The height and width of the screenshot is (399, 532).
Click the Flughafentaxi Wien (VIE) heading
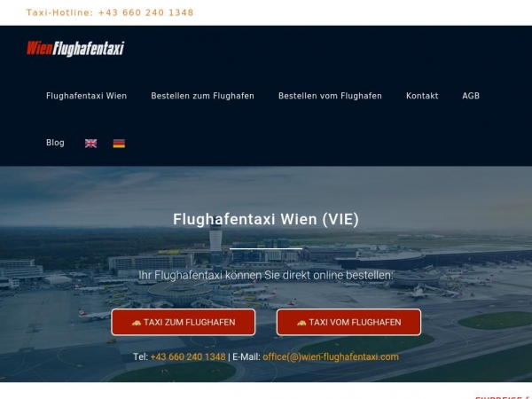(266, 219)
